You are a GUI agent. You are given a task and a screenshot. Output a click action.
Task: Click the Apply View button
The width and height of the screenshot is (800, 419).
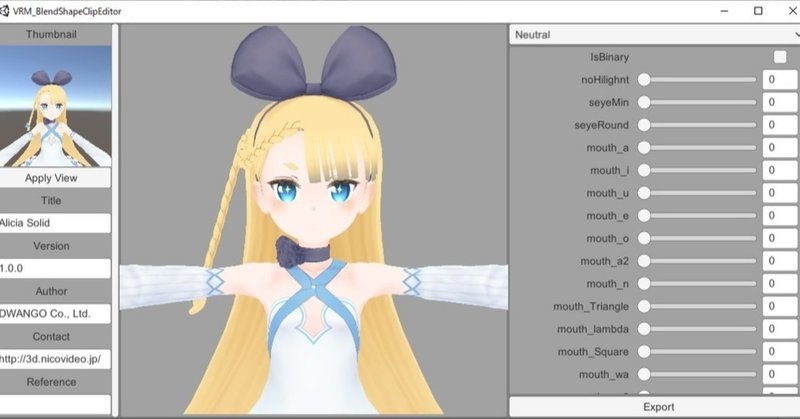click(55, 178)
